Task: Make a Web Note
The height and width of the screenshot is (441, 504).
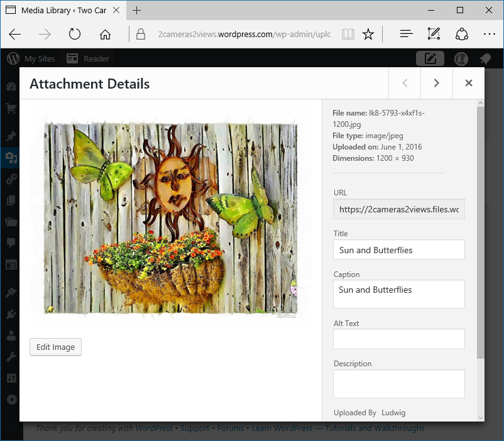Action: 434,34
